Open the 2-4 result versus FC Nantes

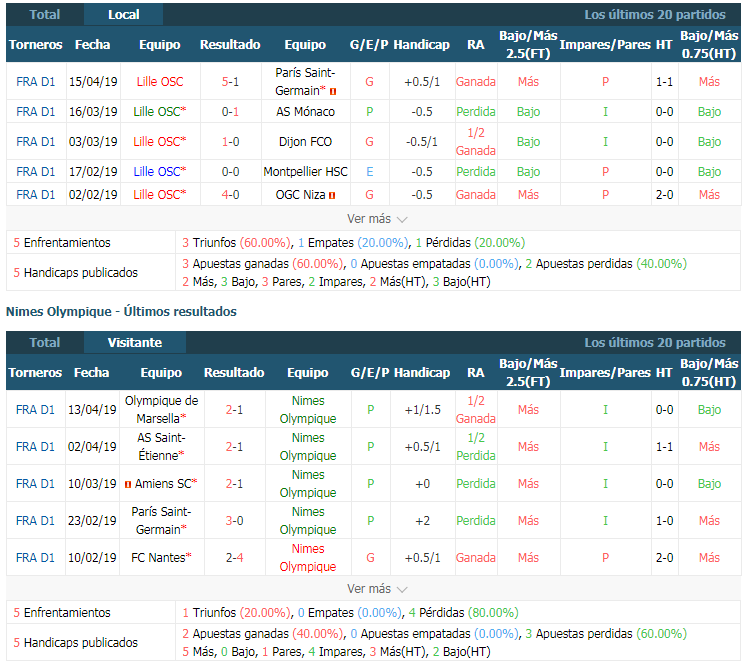[234, 557]
